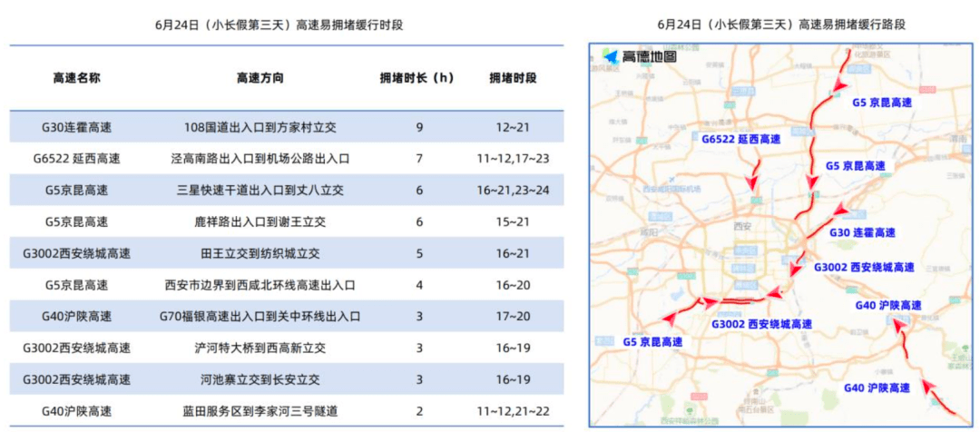Select the 泾高南路出入口到机场公路出入口 direction cell
Viewport: 980px width, 432px height.
[260, 158]
